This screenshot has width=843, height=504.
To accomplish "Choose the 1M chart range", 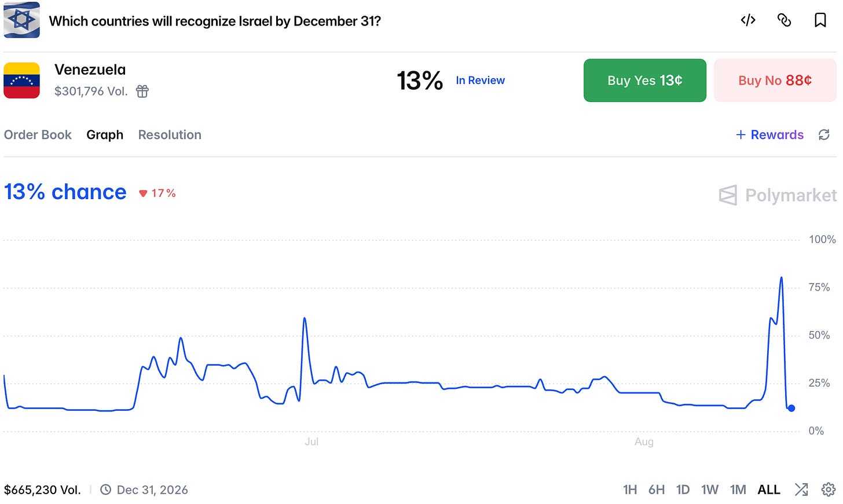I will 738,490.
